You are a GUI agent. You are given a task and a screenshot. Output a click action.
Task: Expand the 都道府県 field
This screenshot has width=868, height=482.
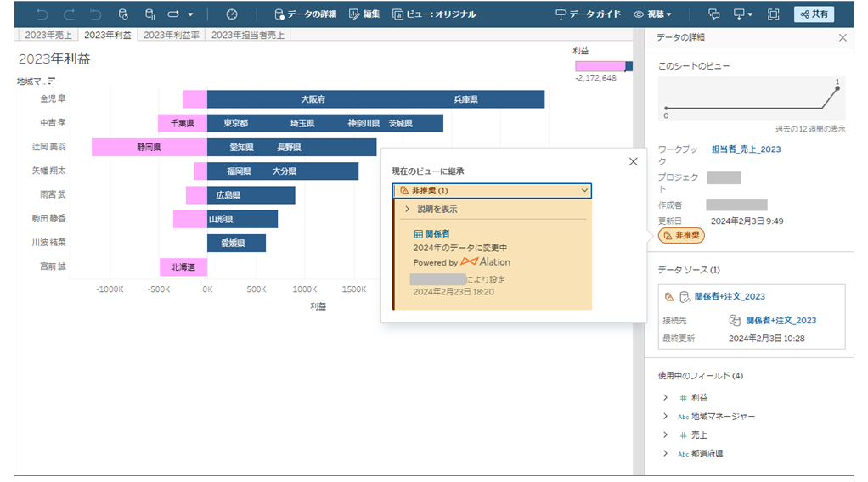pos(665,454)
